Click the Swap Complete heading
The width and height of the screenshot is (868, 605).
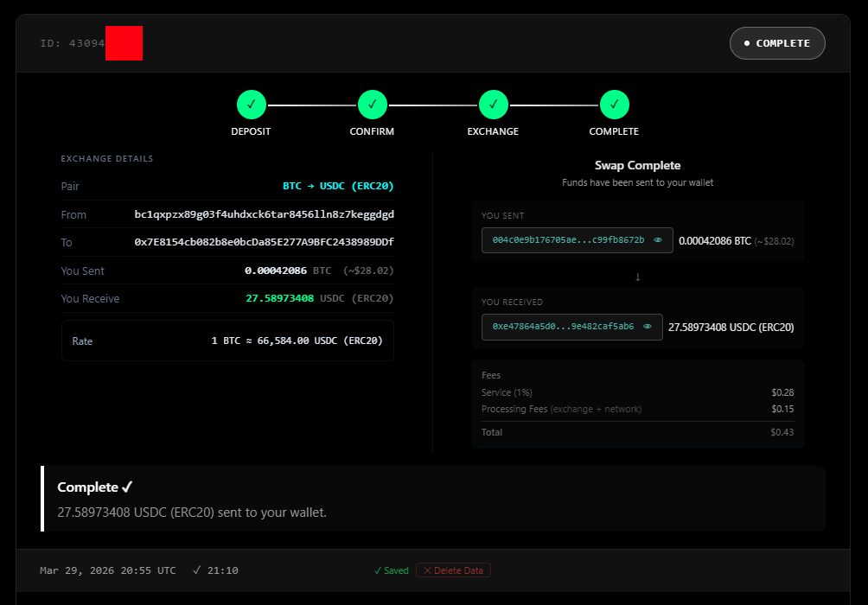tap(638, 165)
